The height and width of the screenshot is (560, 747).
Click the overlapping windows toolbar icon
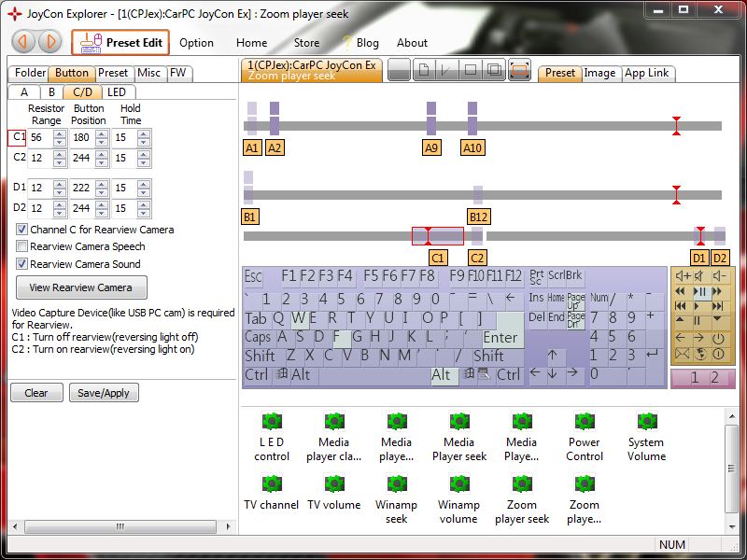coord(494,71)
